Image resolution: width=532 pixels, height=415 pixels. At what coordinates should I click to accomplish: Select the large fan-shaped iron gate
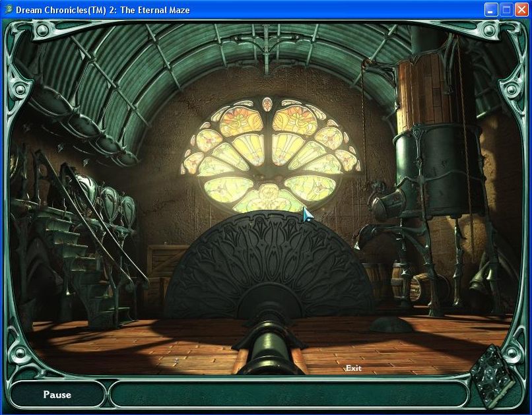269,265
